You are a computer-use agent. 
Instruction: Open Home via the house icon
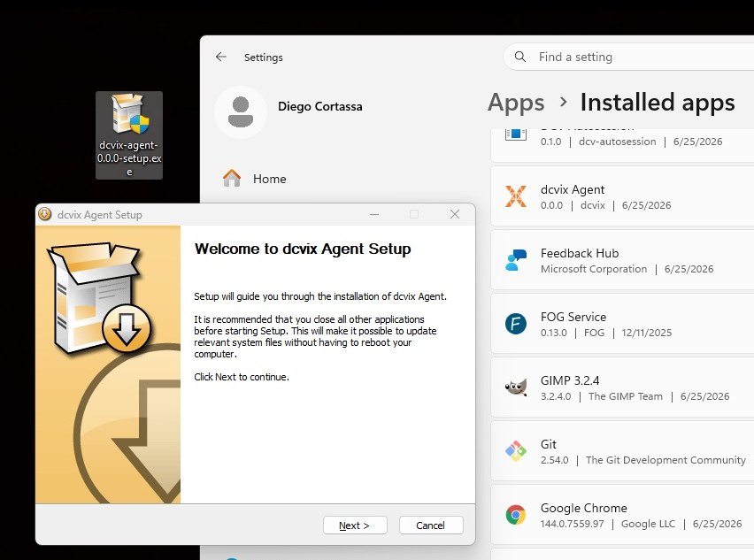coord(232,179)
